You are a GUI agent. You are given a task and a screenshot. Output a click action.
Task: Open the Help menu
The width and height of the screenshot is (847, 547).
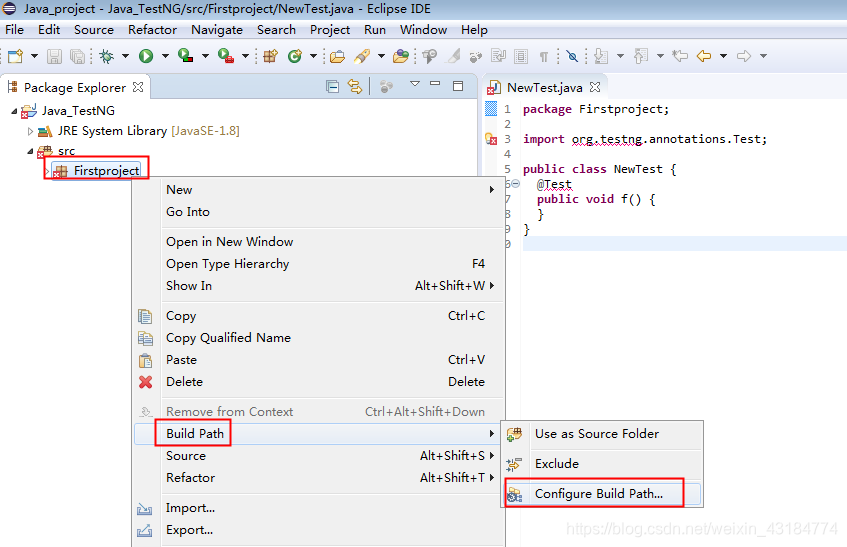474,30
